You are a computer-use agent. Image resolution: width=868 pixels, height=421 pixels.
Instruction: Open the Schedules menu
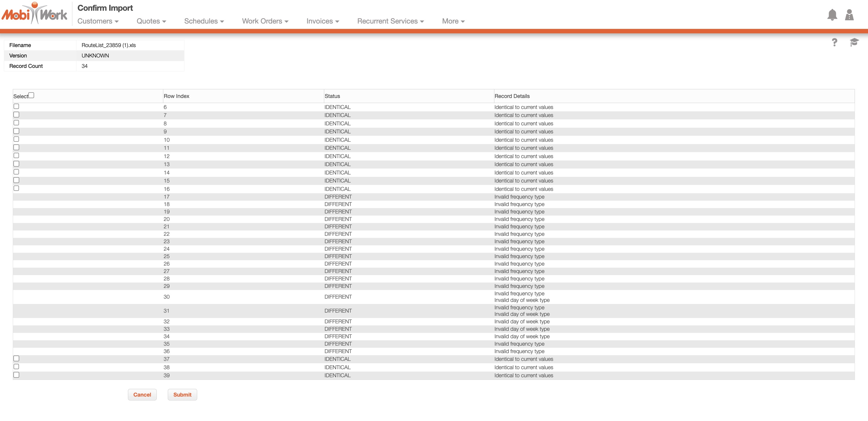click(x=204, y=21)
